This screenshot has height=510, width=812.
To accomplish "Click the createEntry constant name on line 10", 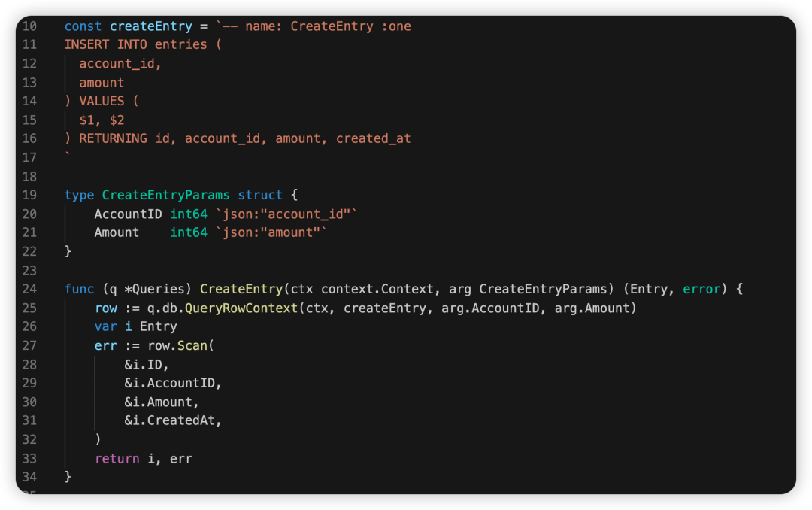I will point(150,26).
